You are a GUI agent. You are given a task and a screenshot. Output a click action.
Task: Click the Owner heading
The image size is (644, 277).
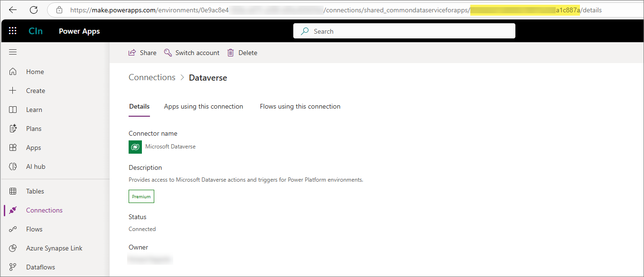point(138,247)
